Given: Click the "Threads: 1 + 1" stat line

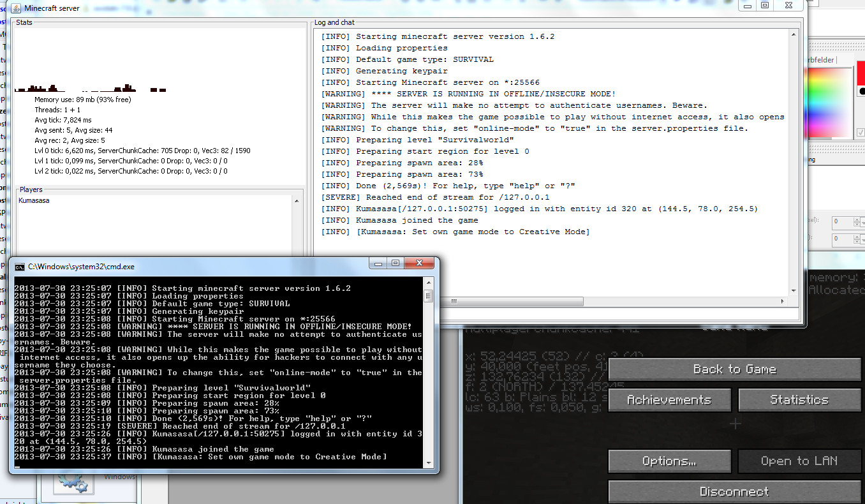Looking at the screenshot, I should 57,110.
